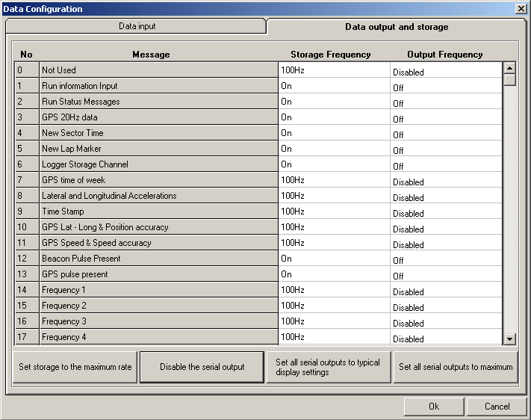Select the Beacon Pulse Present message row
The image size is (531, 420).
[158, 259]
